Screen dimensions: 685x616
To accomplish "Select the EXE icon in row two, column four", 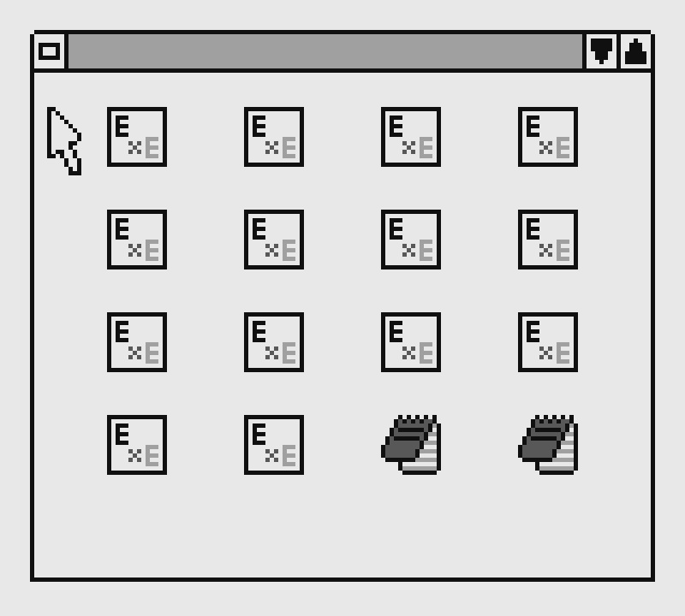I will click(548, 240).
